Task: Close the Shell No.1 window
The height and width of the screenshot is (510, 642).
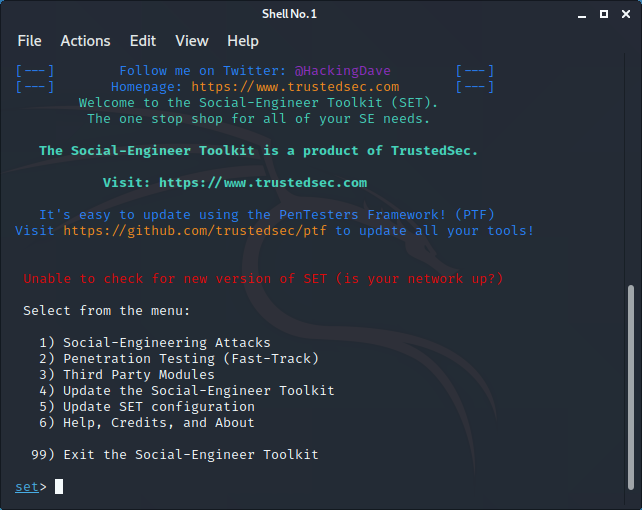Action: tap(626, 14)
